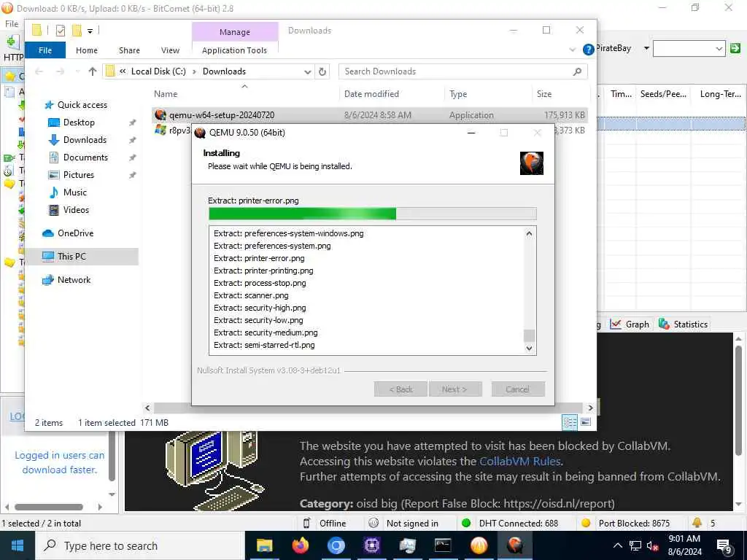Viewport: 747px width, 560px height.
Task: Click the search magnifier icon in Explorer
Action: [578, 71]
